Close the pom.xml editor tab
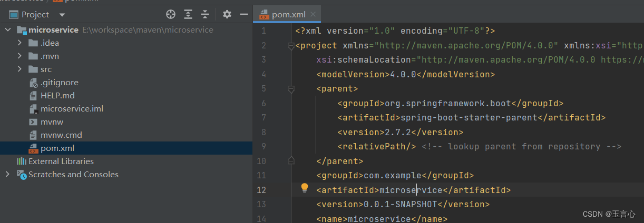644x223 pixels. [x=314, y=15]
